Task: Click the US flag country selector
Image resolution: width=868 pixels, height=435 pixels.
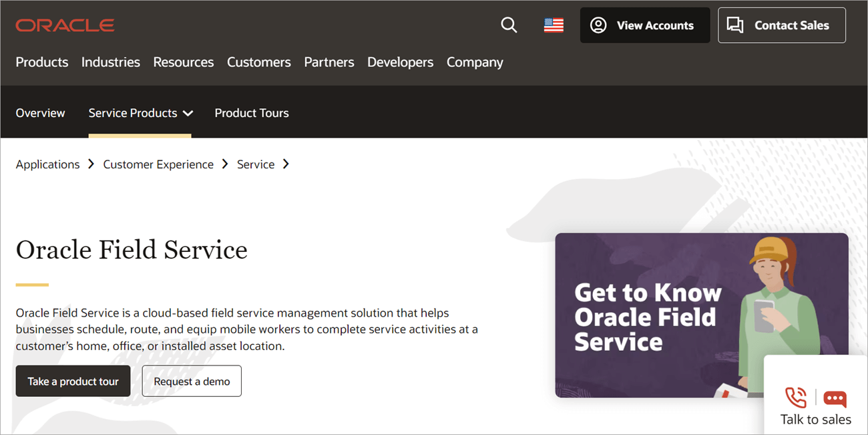Action: tap(554, 25)
